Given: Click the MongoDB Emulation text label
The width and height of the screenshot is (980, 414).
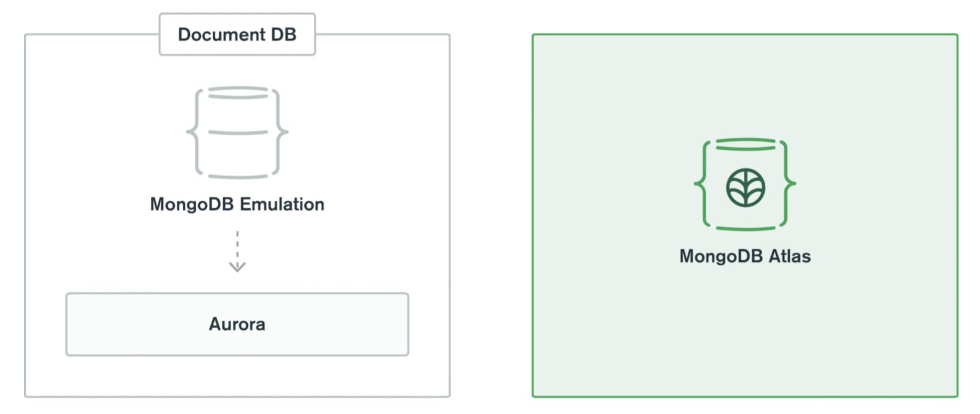Looking at the screenshot, I should click(237, 204).
